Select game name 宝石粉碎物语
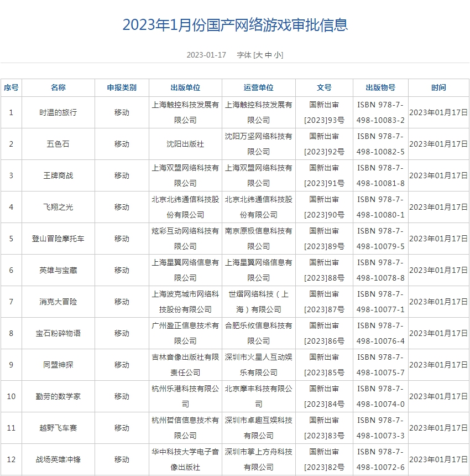This screenshot has width=470, height=476. pyautogui.click(x=58, y=334)
